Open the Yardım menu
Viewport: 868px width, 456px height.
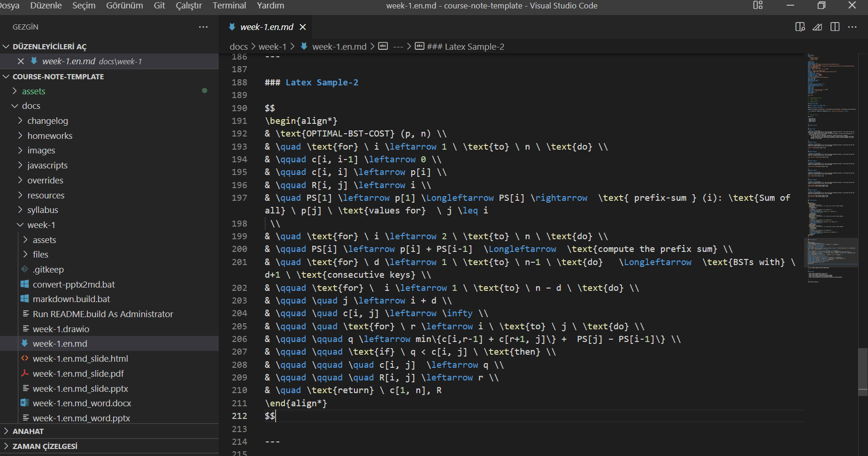pyautogui.click(x=270, y=6)
